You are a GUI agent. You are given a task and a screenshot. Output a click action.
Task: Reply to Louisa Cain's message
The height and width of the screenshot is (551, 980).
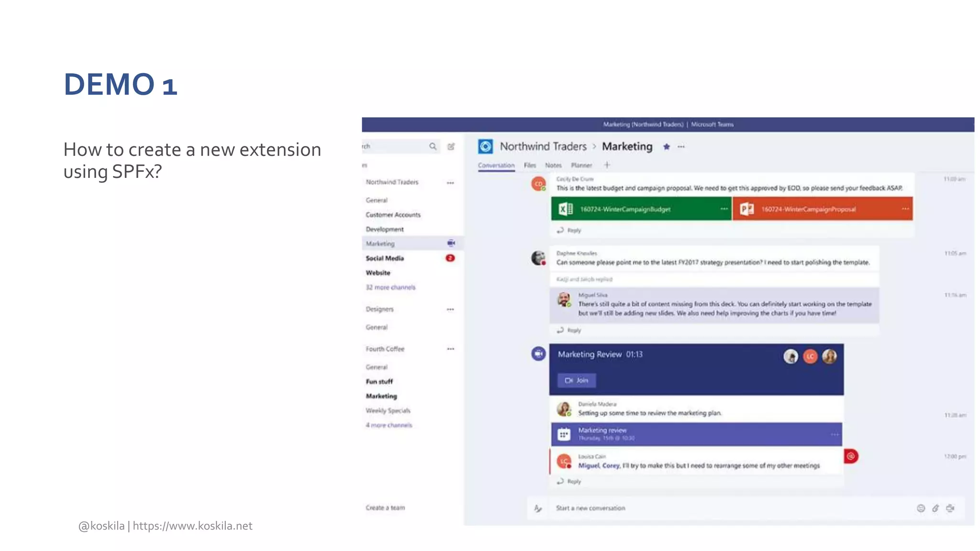tap(569, 482)
